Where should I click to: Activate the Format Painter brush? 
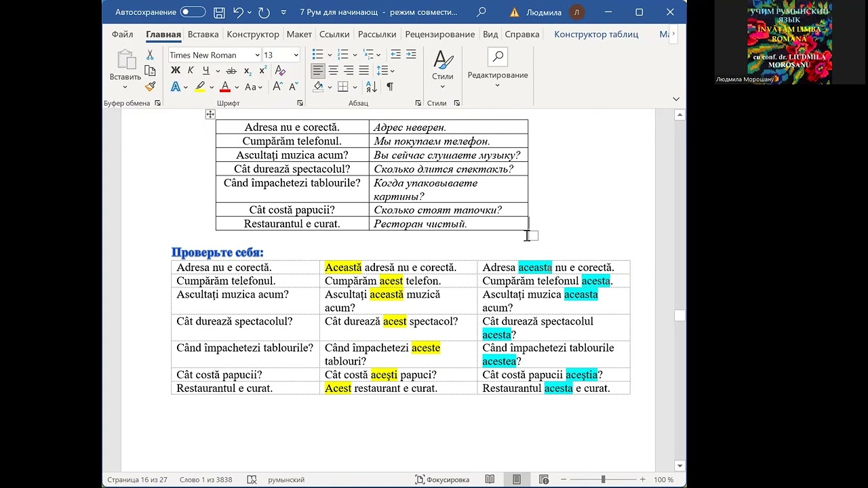(x=150, y=87)
